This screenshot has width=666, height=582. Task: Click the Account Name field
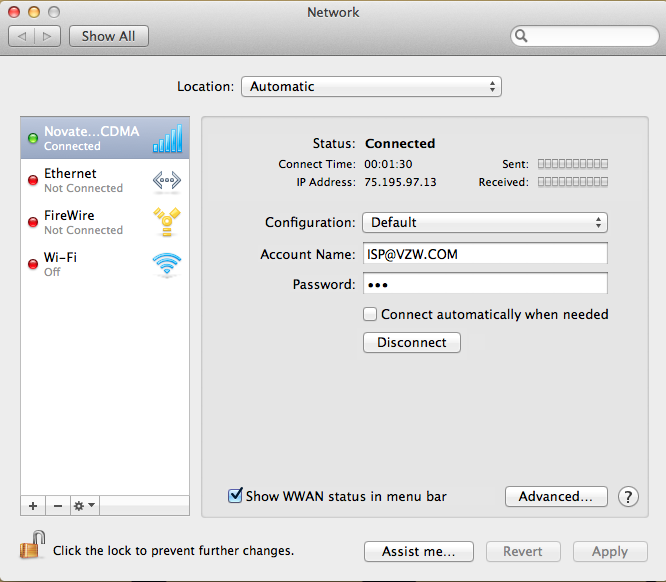(485, 254)
